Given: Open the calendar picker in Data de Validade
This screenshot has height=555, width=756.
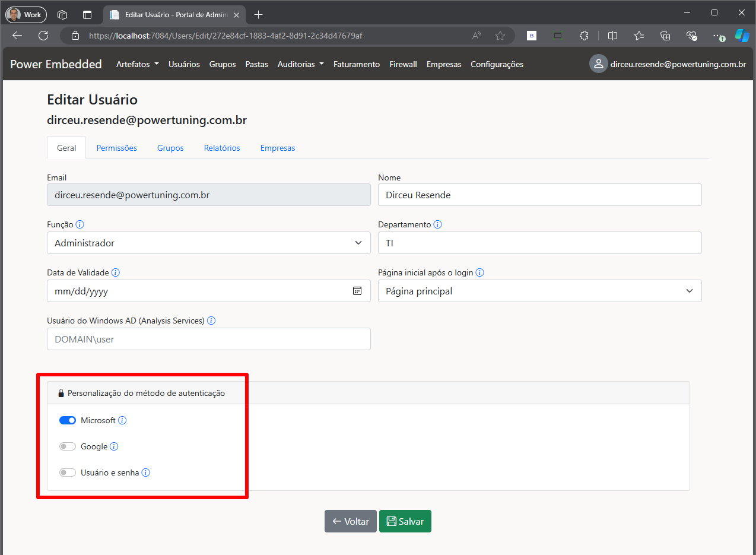Looking at the screenshot, I should [x=357, y=291].
